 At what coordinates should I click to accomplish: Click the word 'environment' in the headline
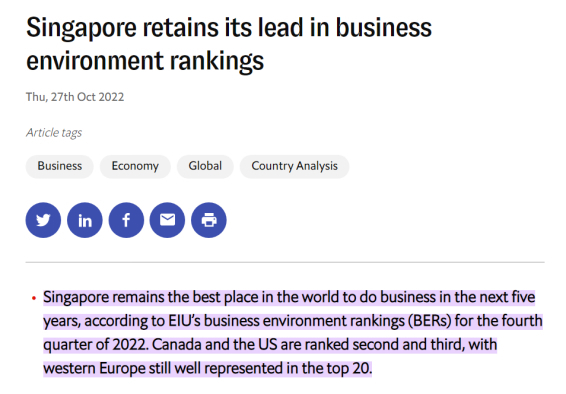(96, 60)
